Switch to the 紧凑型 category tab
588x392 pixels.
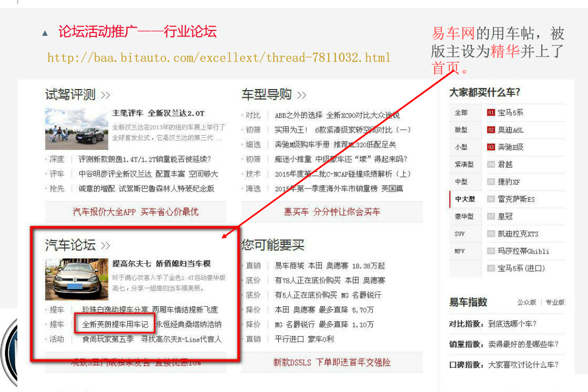coord(464,165)
